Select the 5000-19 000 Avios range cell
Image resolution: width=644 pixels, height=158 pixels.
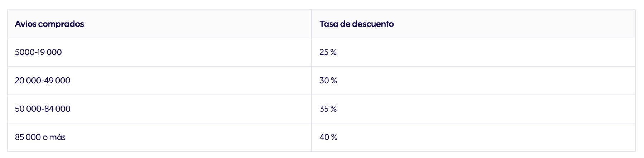coord(38,52)
